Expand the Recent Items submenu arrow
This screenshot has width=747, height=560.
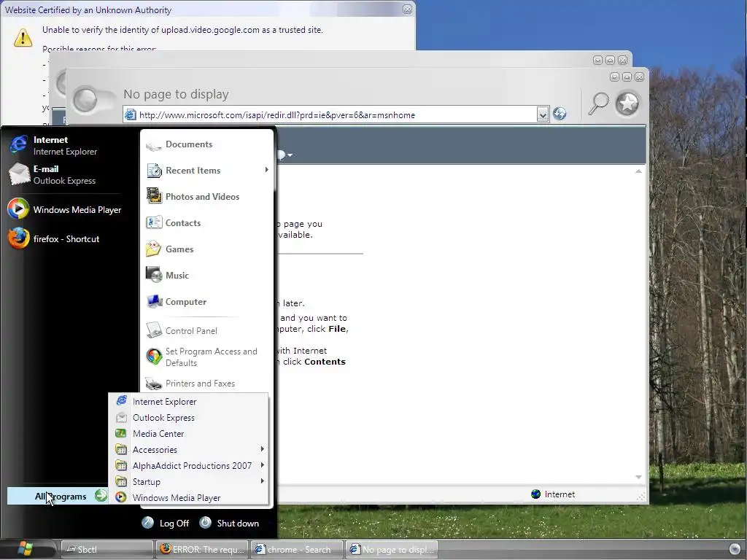tap(267, 170)
